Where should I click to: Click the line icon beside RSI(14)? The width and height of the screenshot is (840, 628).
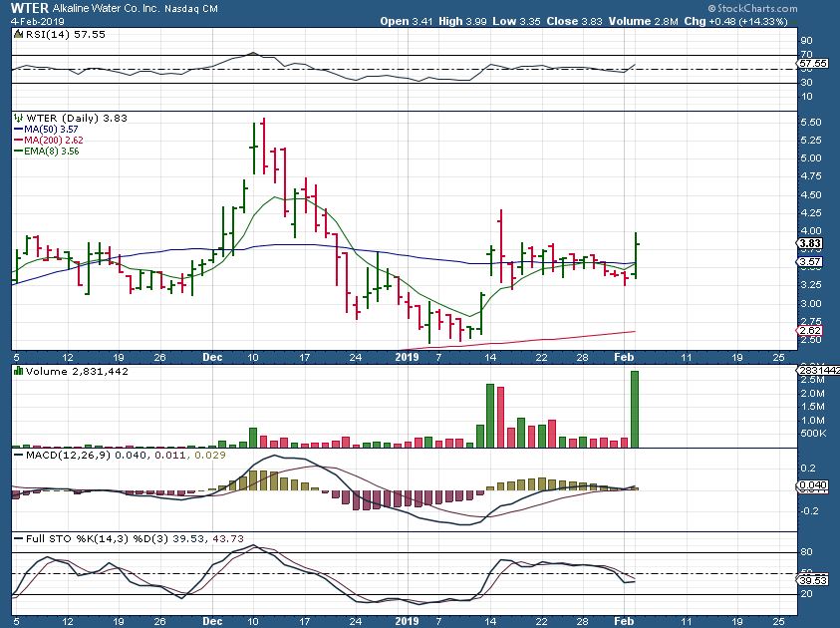(18, 34)
